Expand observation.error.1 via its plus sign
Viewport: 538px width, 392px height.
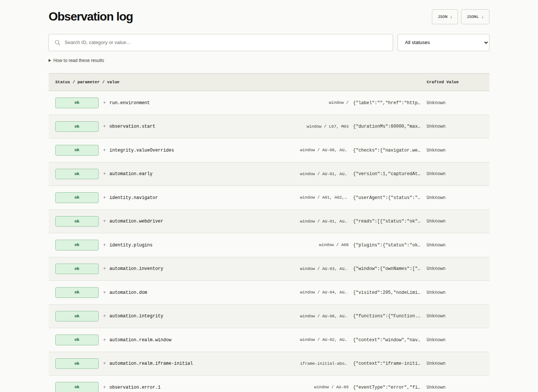click(105, 387)
